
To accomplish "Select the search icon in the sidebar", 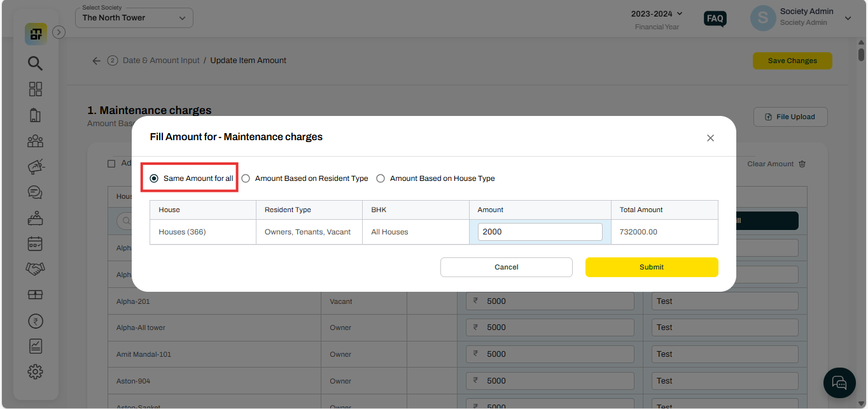I will point(35,63).
